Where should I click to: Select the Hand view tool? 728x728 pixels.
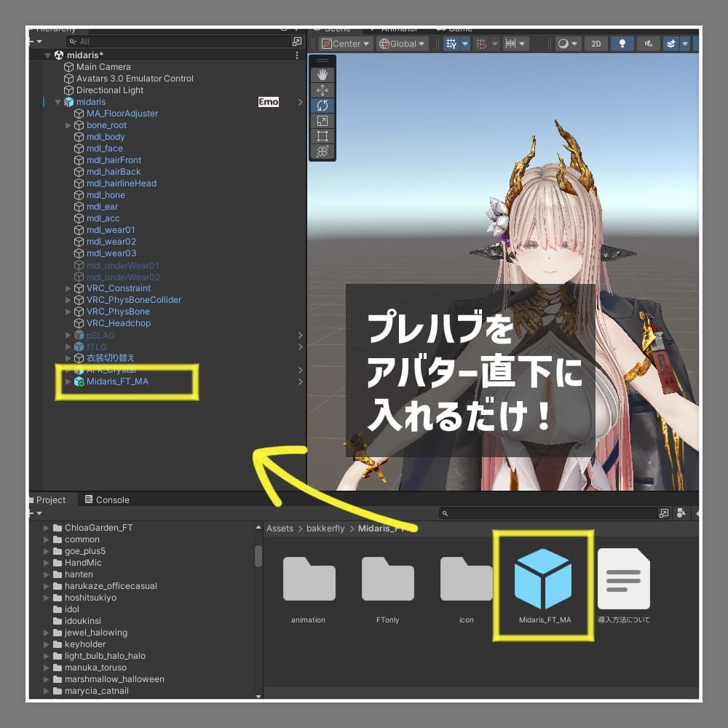[x=323, y=75]
